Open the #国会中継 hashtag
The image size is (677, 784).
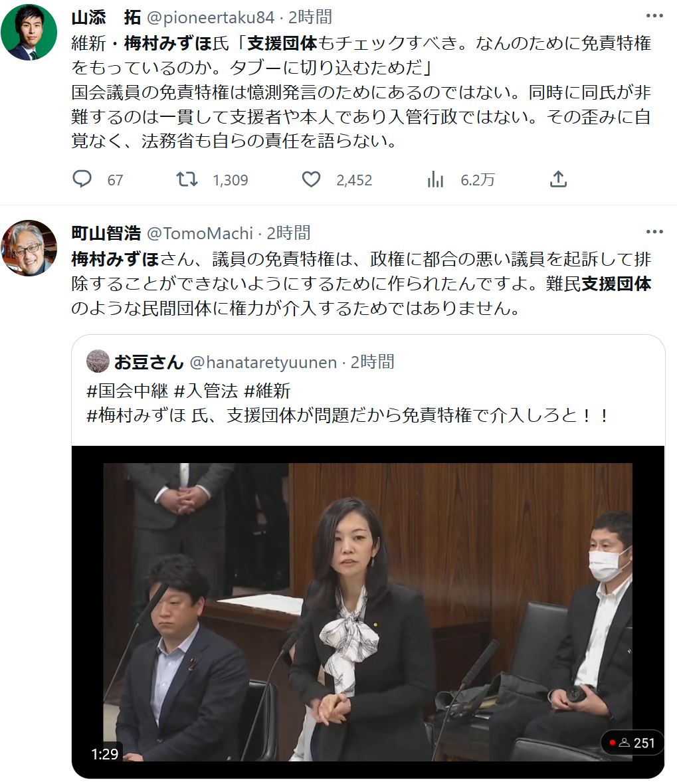[x=127, y=391]
